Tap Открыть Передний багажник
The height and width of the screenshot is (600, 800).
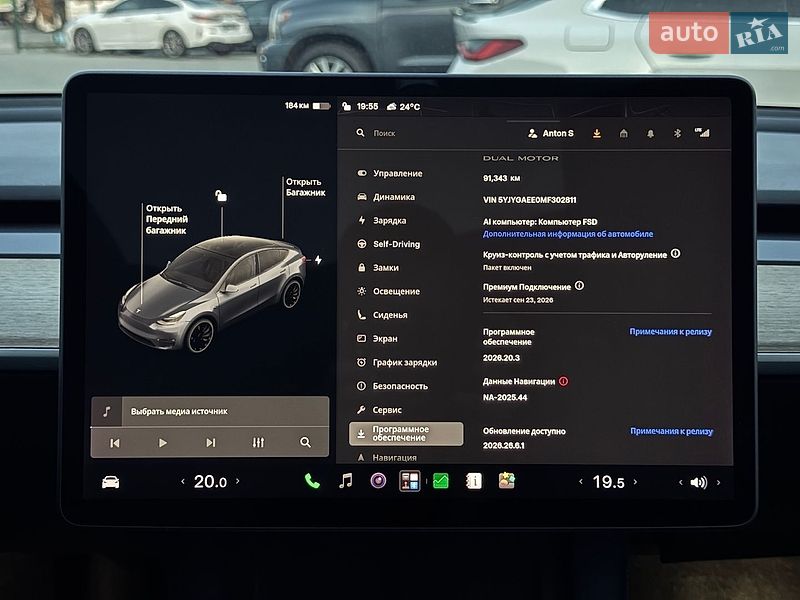click(x=166, y=219)
